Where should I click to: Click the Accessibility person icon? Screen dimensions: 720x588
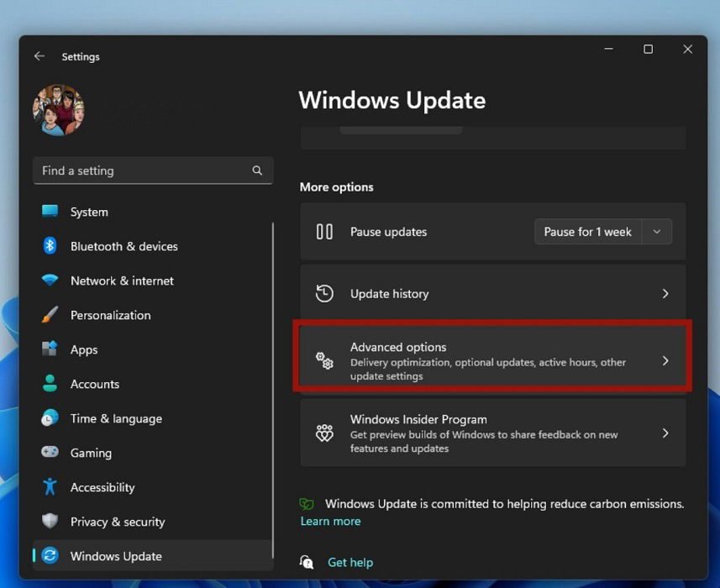51,487
